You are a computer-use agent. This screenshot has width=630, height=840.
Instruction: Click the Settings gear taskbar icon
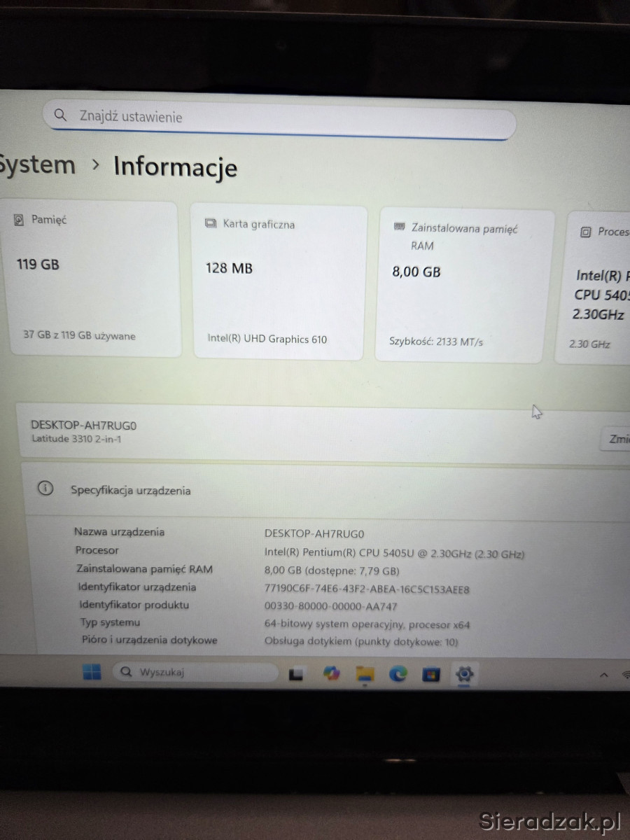[463, 675]
